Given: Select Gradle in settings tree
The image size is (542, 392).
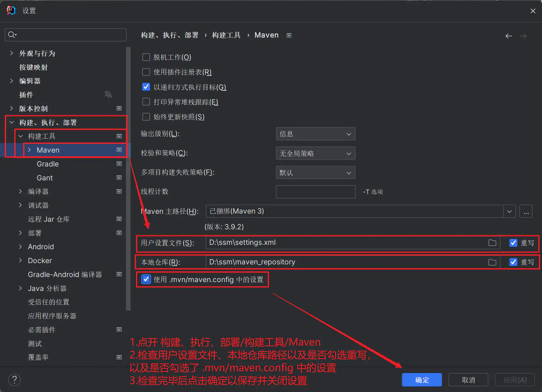Looking at the screenshot, I should click(x=48, y=164).
